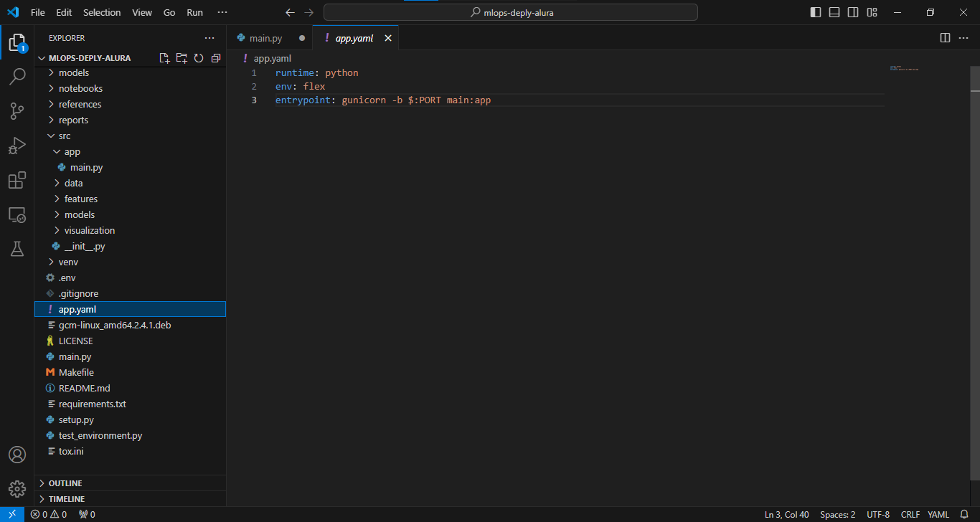This screenshot has height=522, width=980.
Task: Refresh the Explorer file tree
Action: (x=199, y=58)
